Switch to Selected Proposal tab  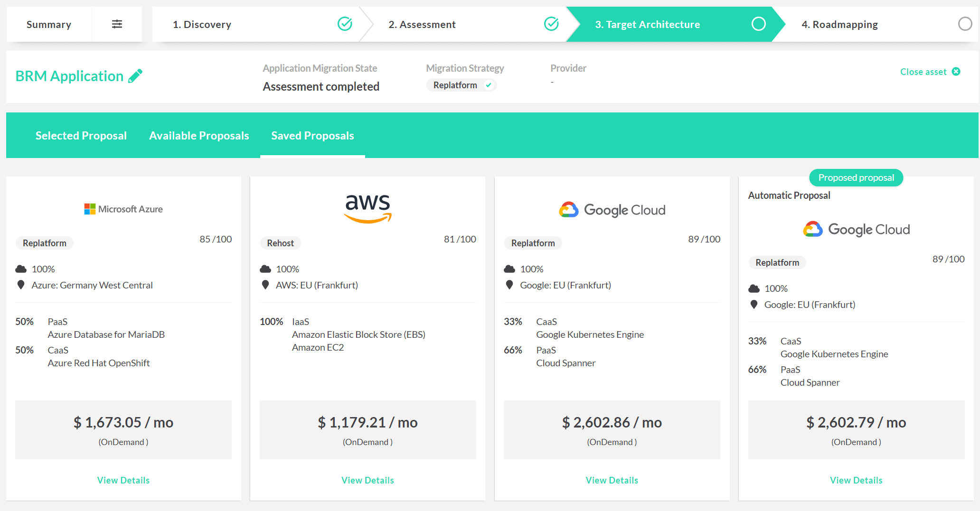81,136
